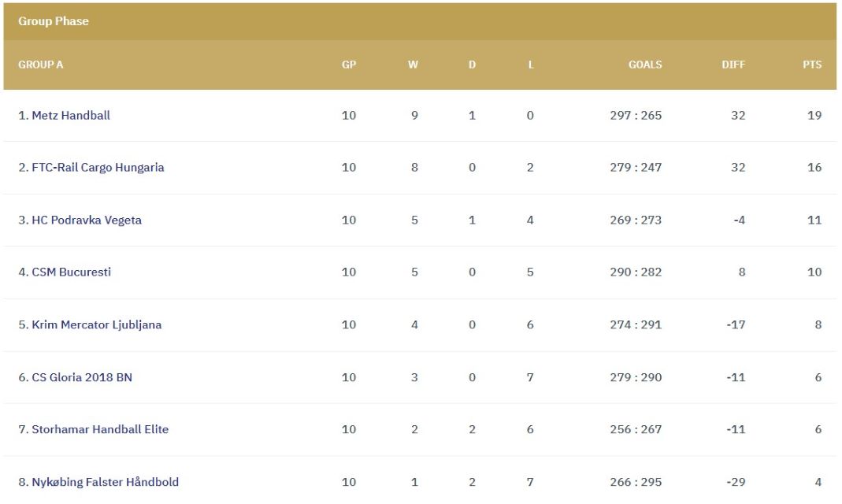Click Metz Handball's 19 points value
842x504 pixels.
click(814, 116)
